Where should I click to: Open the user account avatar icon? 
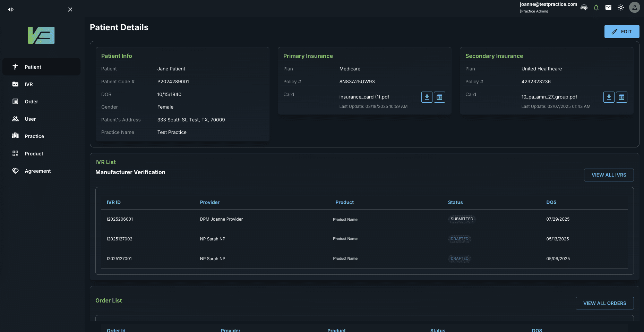[x=634, y=7]
